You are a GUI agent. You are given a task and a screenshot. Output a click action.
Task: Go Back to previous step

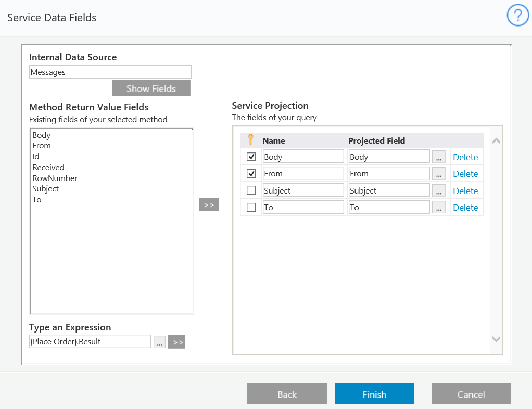(287, 394)
